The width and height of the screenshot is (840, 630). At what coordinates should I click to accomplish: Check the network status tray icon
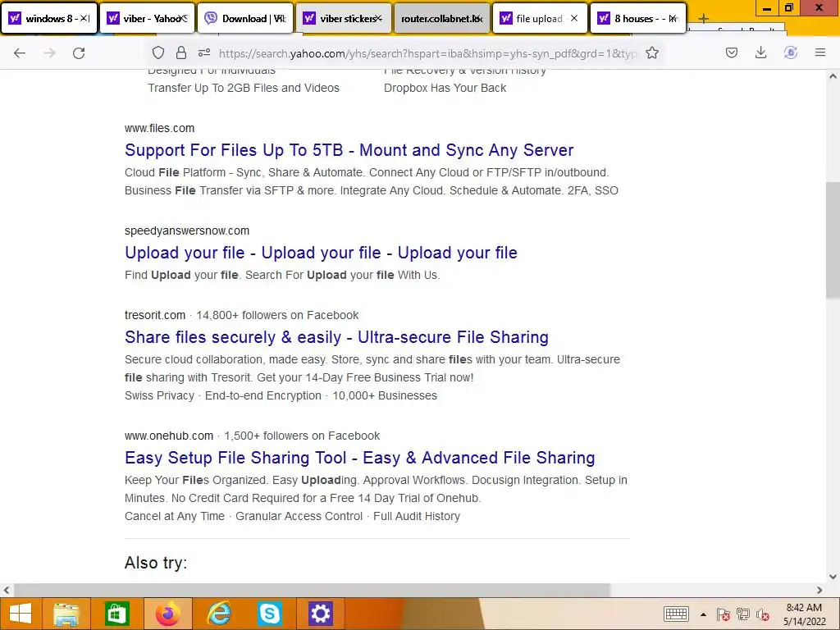click(743, 614)
